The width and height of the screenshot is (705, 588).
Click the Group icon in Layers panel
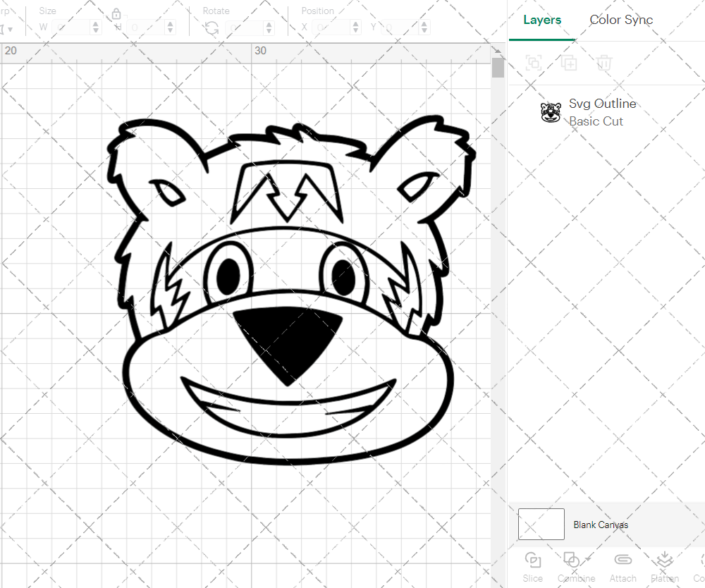tap(534, 63)
